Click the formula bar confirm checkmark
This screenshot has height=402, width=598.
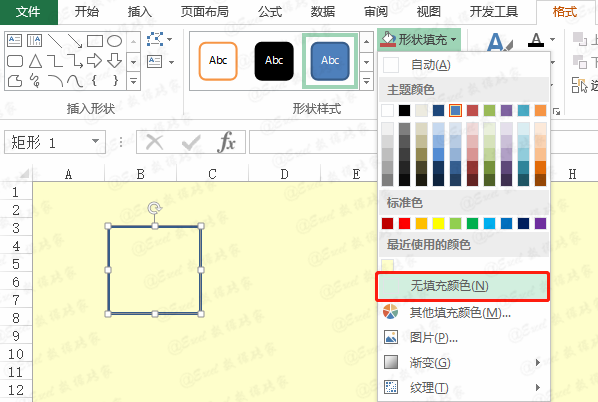(191, 142)
